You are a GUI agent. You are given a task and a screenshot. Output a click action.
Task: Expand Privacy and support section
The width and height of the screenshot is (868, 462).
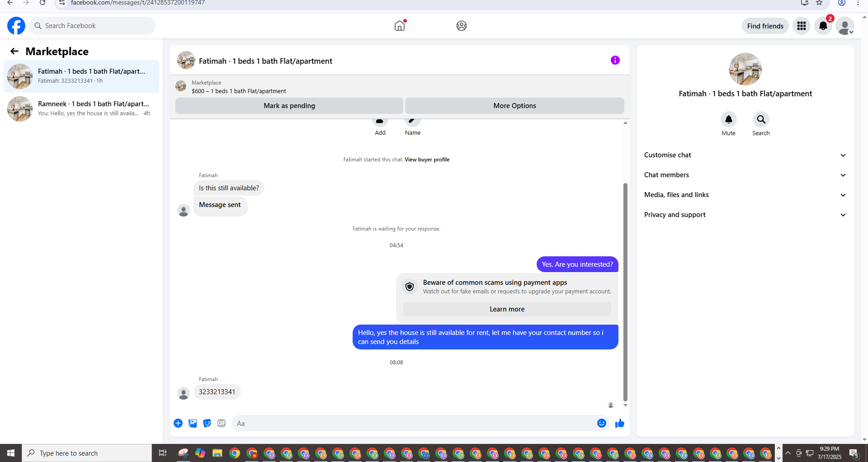[x=745, y=215]
